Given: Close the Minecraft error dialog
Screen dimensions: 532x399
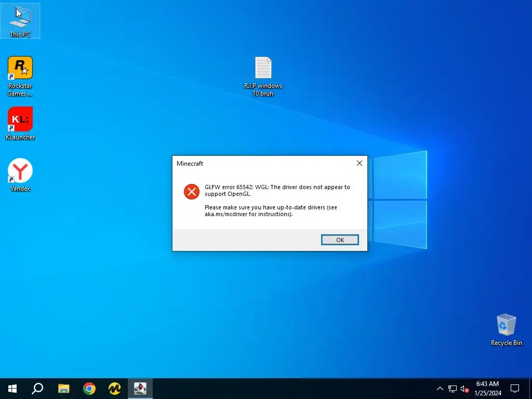Looking at the screenshot, I should coord(360,163).
